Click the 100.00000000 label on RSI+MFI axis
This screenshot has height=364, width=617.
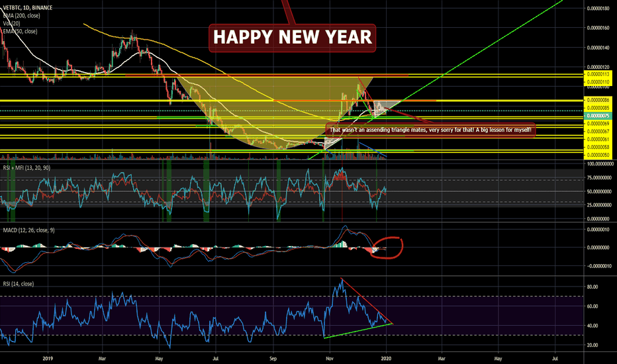click(600, 163)
